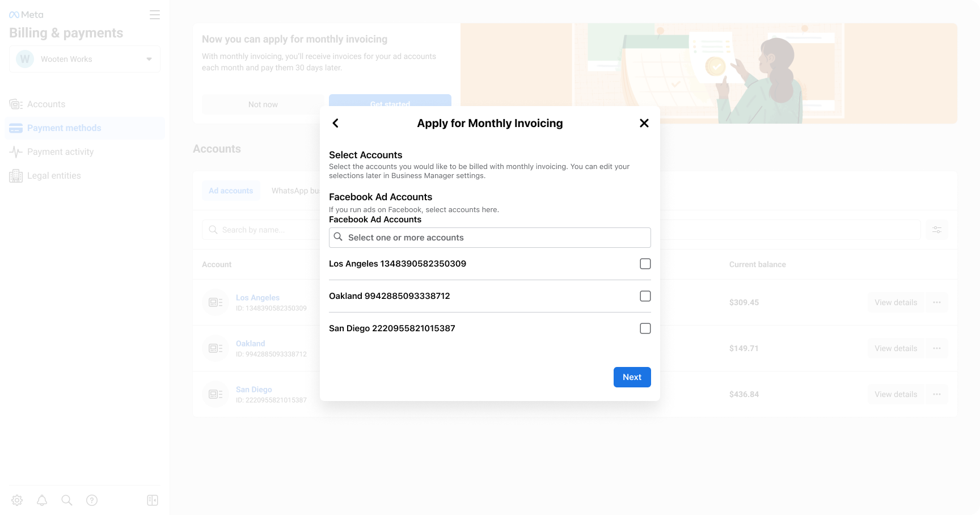This screenshot has height=515, width=980.
Task: Open more options for the San Diego row
Action: point(937,394)
